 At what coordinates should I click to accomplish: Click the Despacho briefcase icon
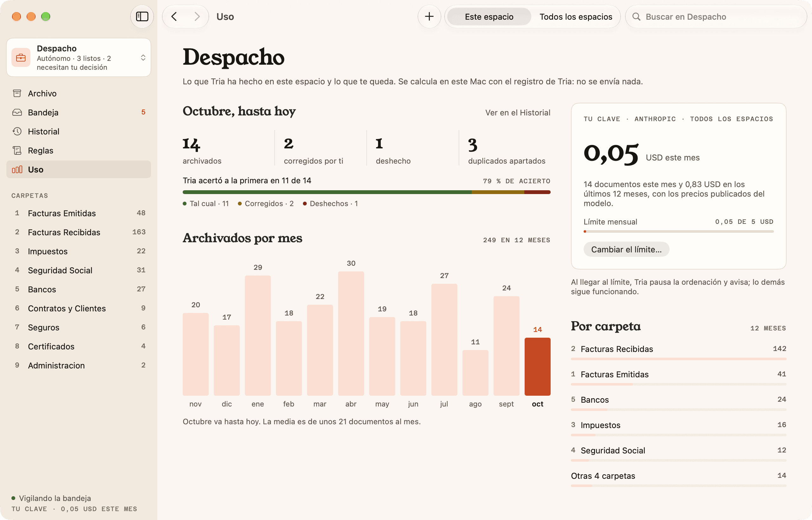(x=21, y=57)
